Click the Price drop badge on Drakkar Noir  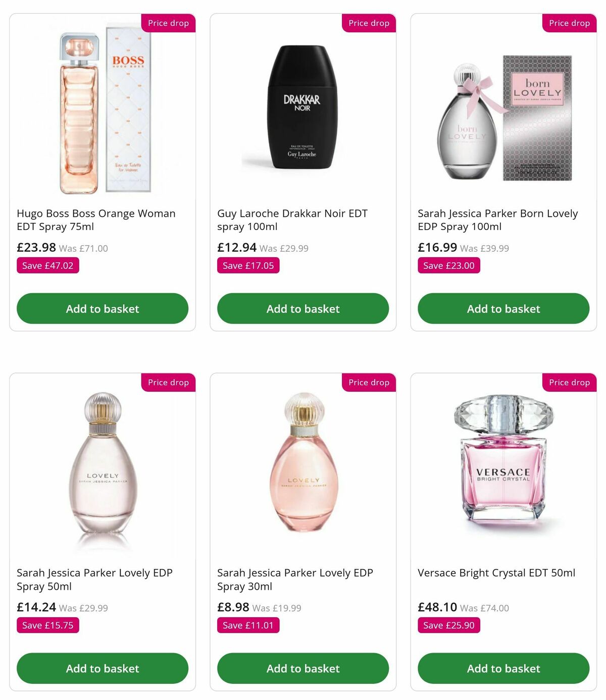(x=368, y=23)
